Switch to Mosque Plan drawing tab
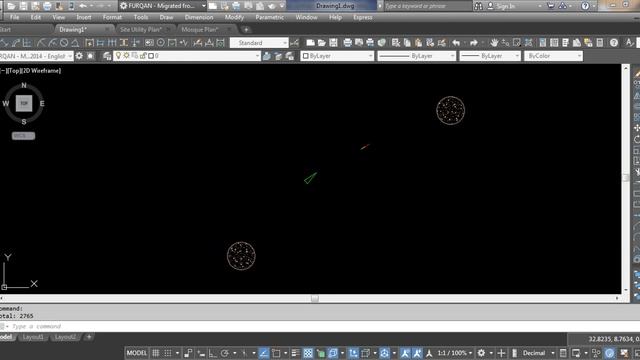640x360 pixels. tap(200, 29)
